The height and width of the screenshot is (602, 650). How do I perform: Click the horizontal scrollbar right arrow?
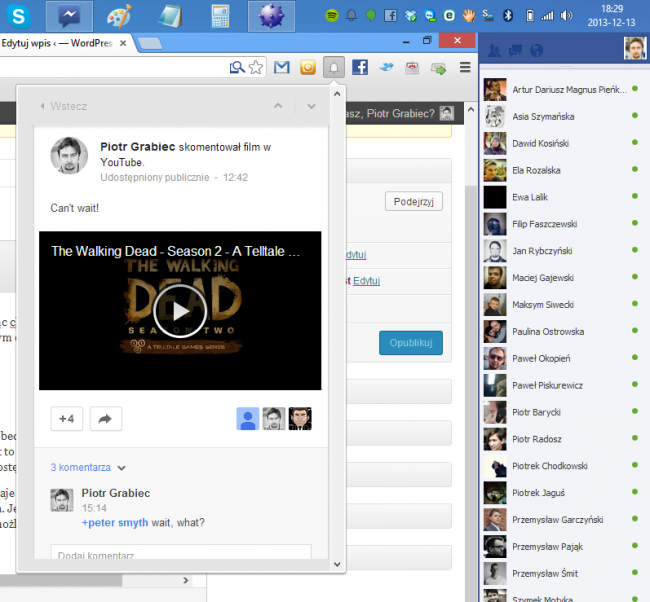click(x=186, y=580)
